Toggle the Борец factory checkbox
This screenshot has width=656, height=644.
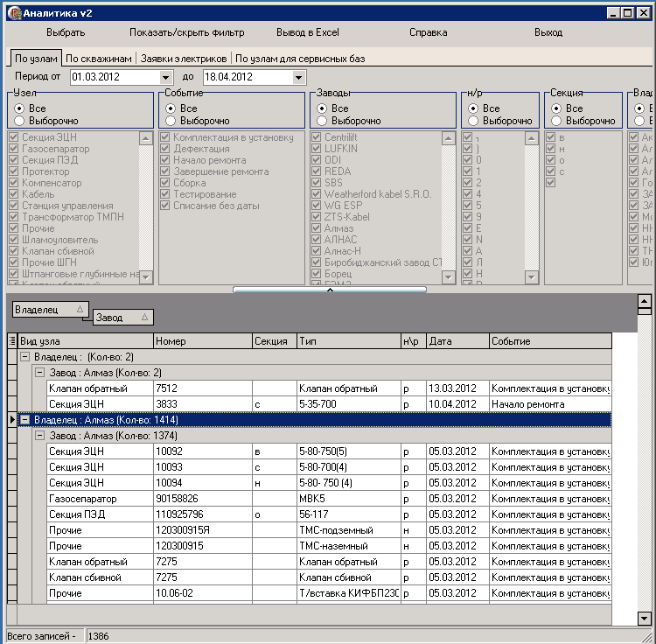pos(317,274)
